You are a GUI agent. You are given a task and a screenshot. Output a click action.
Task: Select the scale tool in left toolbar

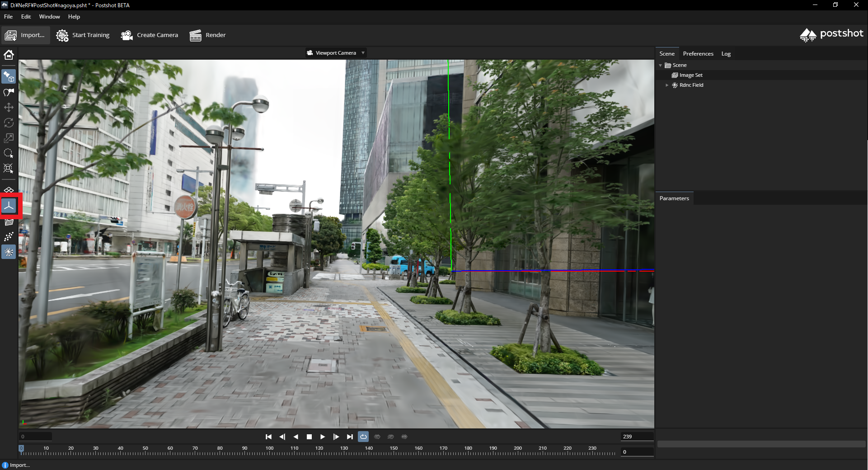click(x=9, y=138)
